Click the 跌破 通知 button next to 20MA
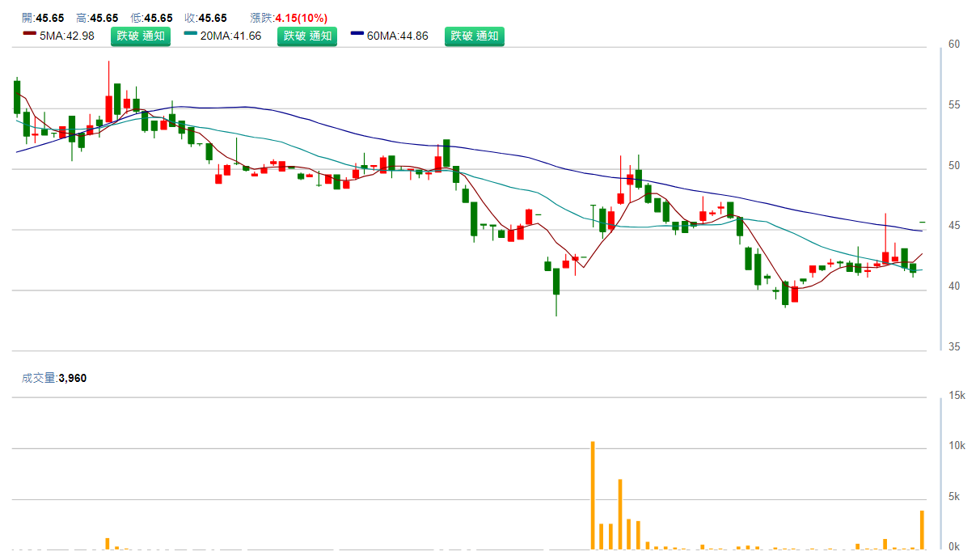 coord(308,36)
